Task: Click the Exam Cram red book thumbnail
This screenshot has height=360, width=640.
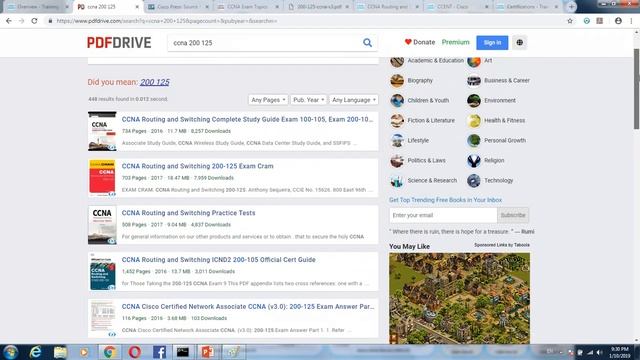Action: pyautogui.click(x=102, y=178)
